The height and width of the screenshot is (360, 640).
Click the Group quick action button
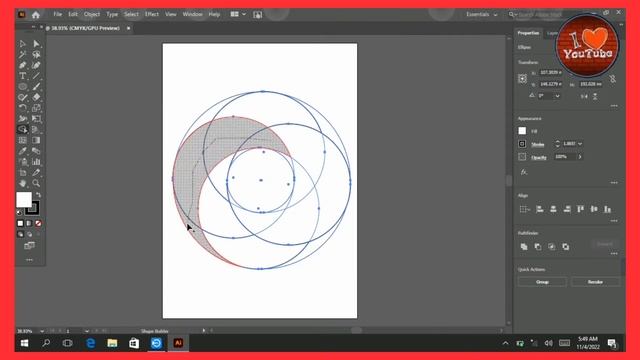[x=542, y=282]
